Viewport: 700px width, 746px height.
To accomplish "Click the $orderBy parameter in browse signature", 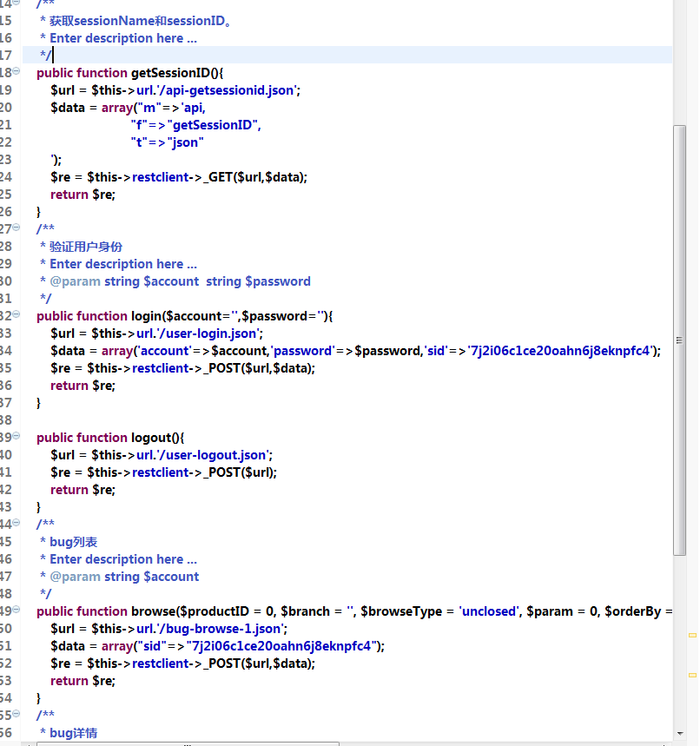I will (632, 611).
